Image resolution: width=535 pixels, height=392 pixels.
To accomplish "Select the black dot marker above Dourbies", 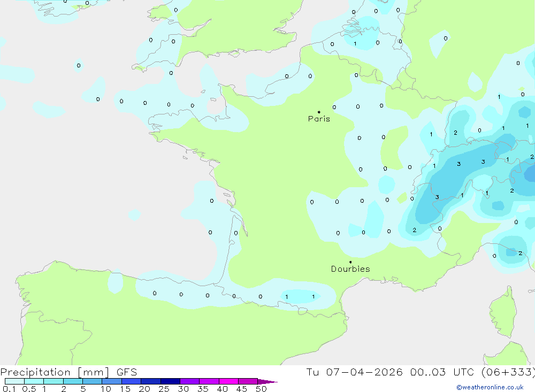I will (350, 262).
